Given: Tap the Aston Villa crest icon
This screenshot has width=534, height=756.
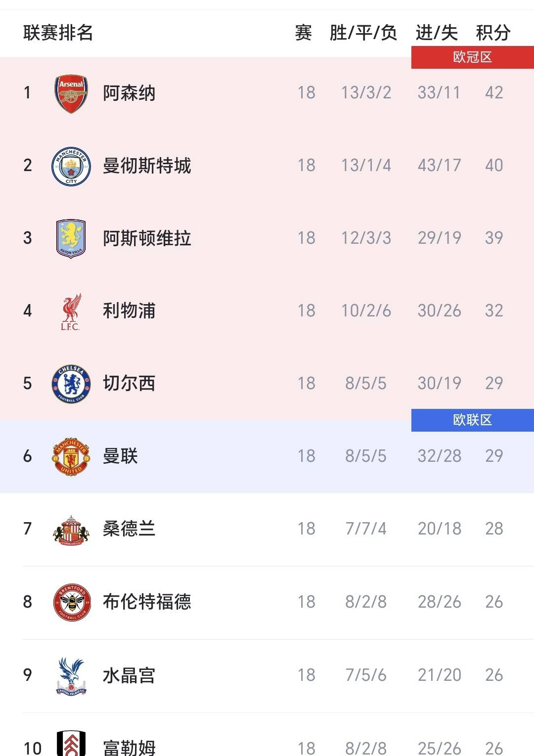Looking at the screenshot, I should pos(71,238).
